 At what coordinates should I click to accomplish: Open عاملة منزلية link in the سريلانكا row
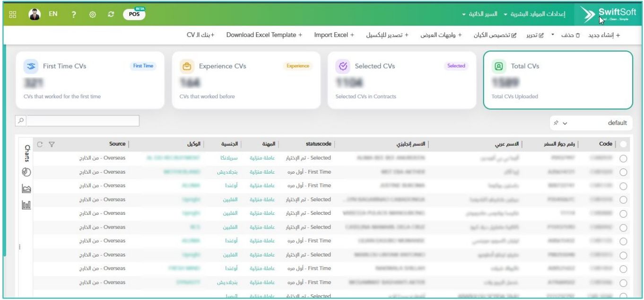[262, 158]
